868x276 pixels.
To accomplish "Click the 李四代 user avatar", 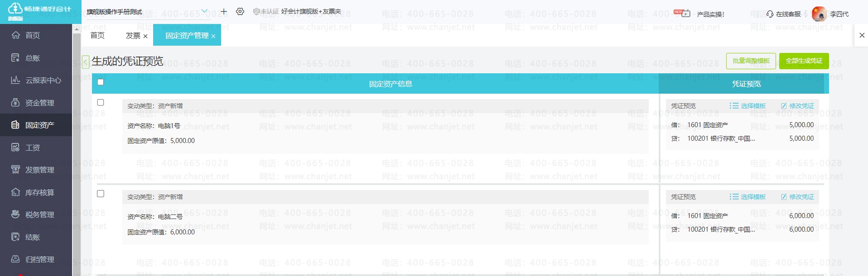I will [819, 14].
